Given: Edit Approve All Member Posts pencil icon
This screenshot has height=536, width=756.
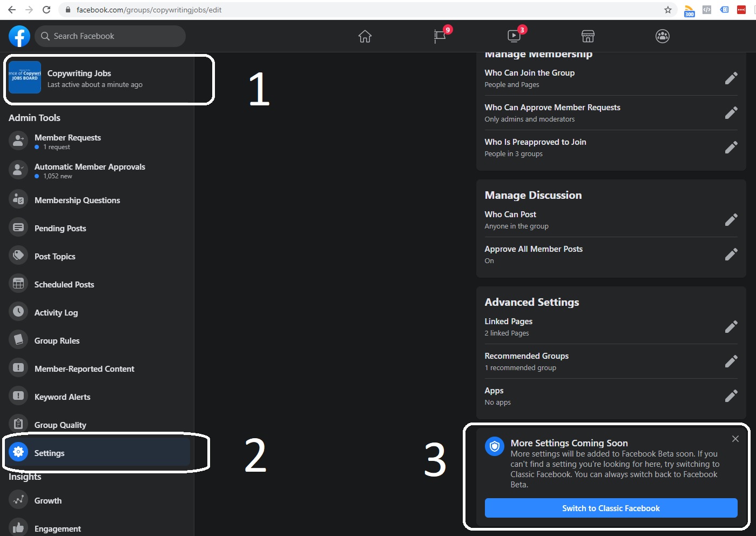Looking at the screenshot, I should (x=731, y=254).
